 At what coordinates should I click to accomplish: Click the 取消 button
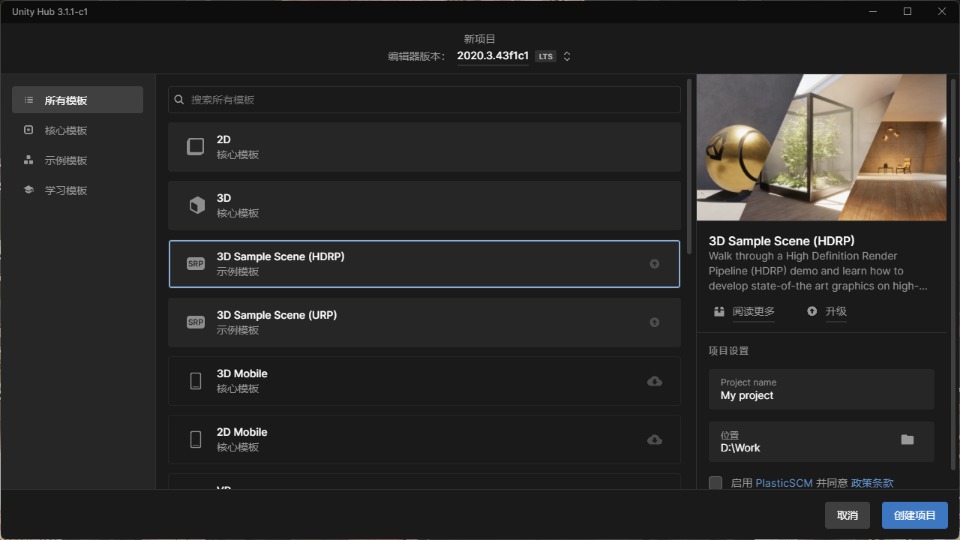pos(847,515)
